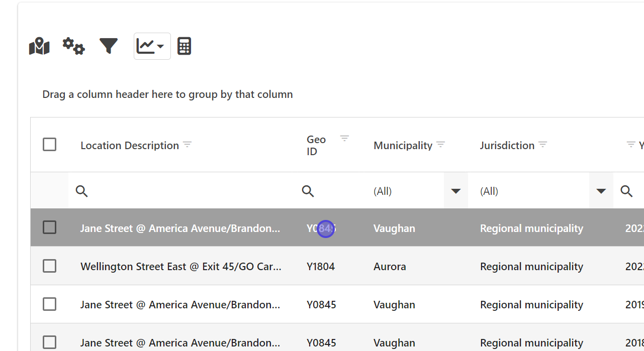Click Geo ID column filter icon

tap(344, 139)
